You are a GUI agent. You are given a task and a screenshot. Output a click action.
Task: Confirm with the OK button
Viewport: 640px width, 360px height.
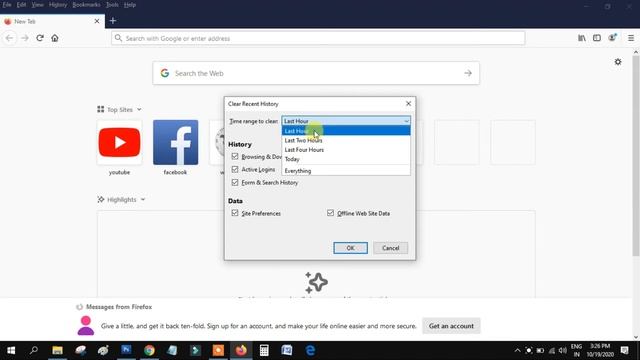point(350,248)
